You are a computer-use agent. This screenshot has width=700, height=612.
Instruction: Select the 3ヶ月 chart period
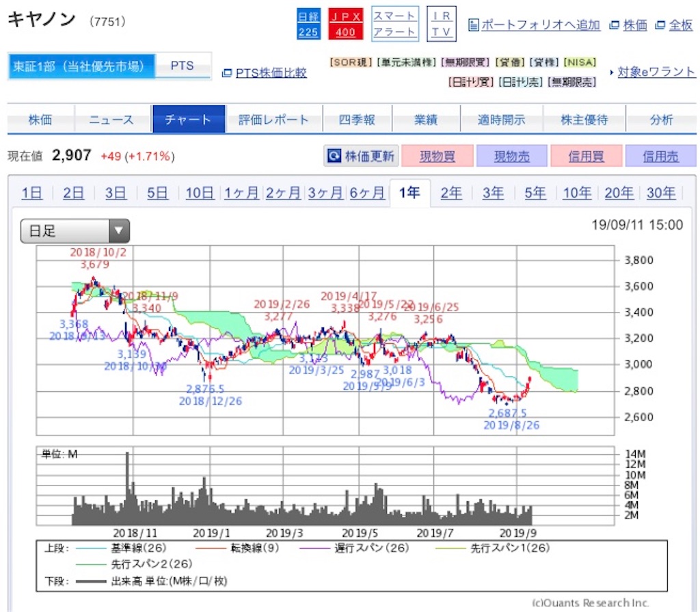point(325,193)
